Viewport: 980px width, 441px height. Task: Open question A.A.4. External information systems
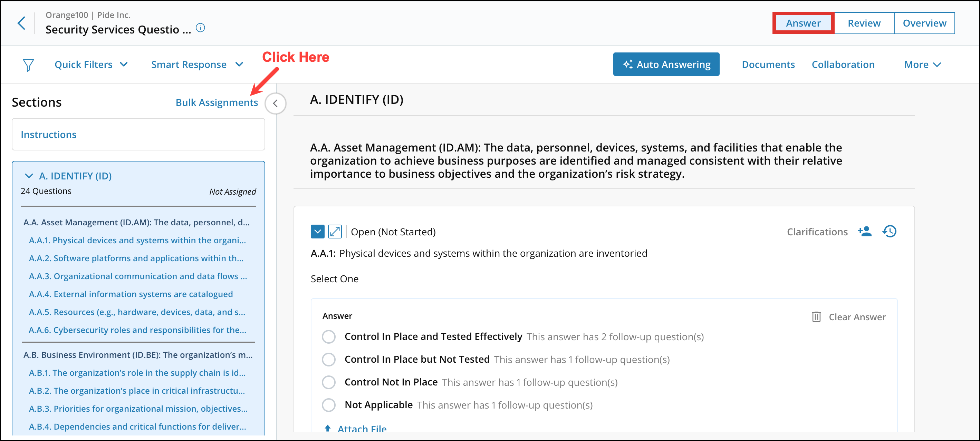point(131,294)
